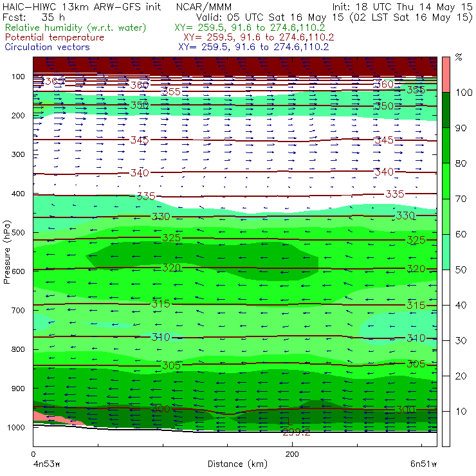Click the '50' colorbar scale label

[461, 270]
